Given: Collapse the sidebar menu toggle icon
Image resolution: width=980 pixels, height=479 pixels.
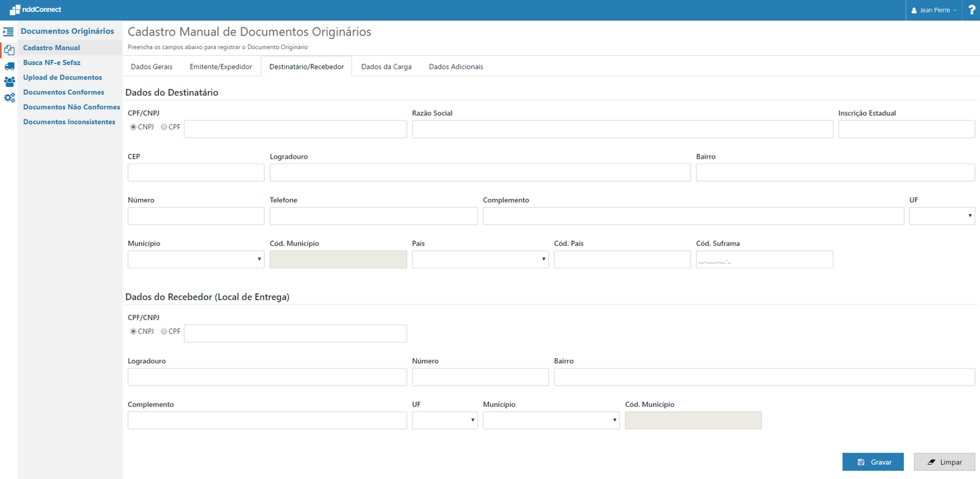Looking at the screenshot, I should pyautogui.click(x=8, y=31).
